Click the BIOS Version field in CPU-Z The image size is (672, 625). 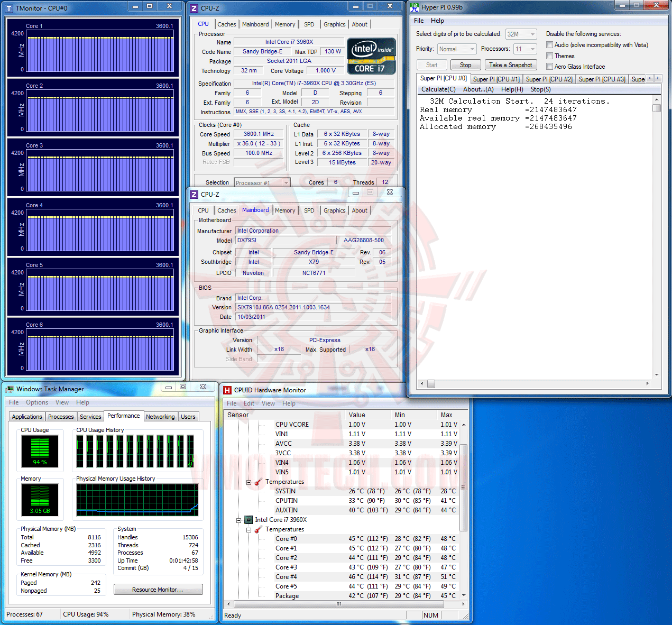(x=313, y=307)
